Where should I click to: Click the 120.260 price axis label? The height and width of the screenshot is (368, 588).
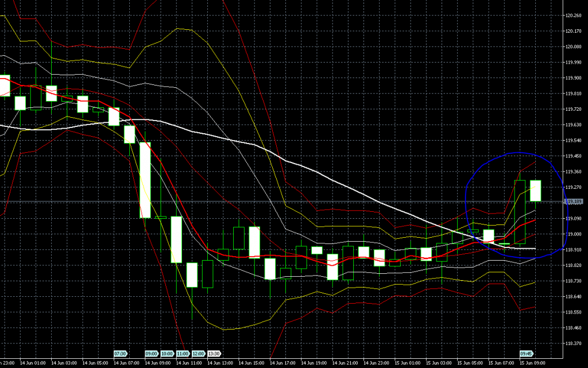click(574, 16)
